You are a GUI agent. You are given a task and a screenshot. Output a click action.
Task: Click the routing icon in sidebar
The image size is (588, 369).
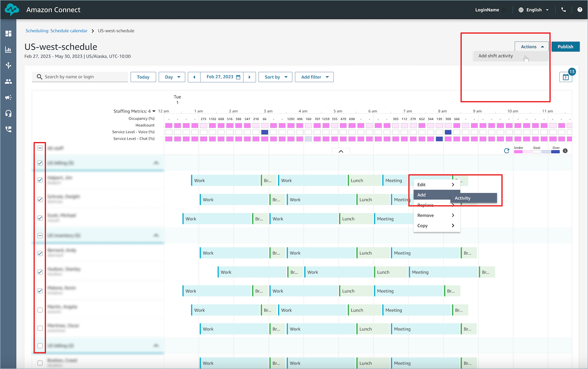[8, 66]
